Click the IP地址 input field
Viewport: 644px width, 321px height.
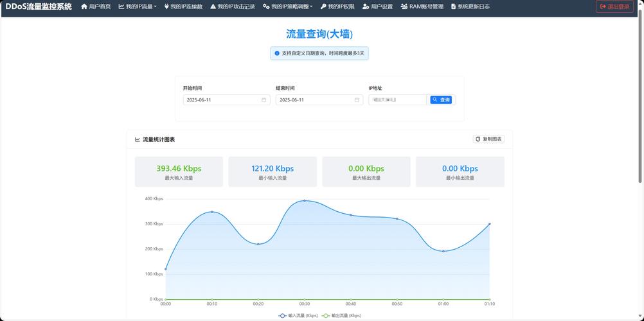[x=397, y=100]
